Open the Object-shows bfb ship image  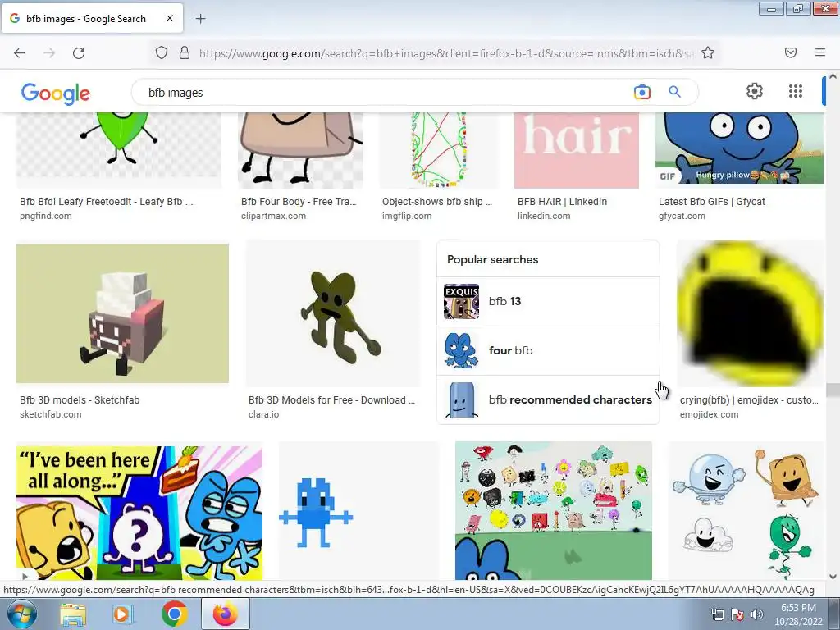point(438,151)
